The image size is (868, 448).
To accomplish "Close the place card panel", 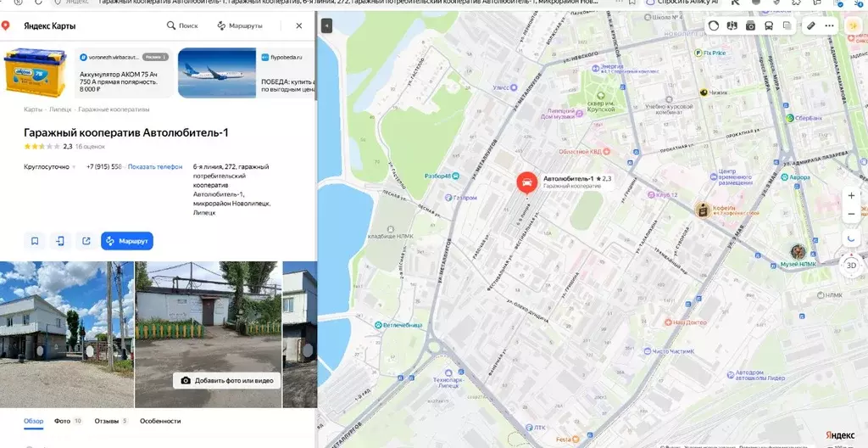I will [299, 25].
